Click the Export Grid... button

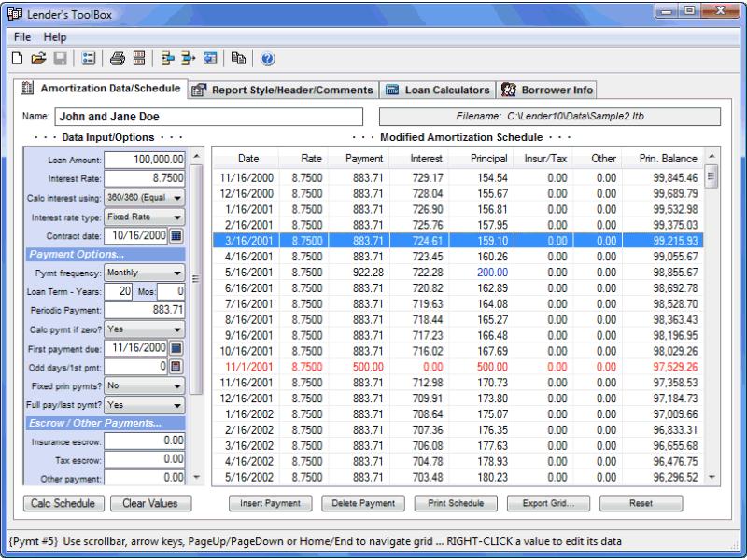(x=548, y=503)
